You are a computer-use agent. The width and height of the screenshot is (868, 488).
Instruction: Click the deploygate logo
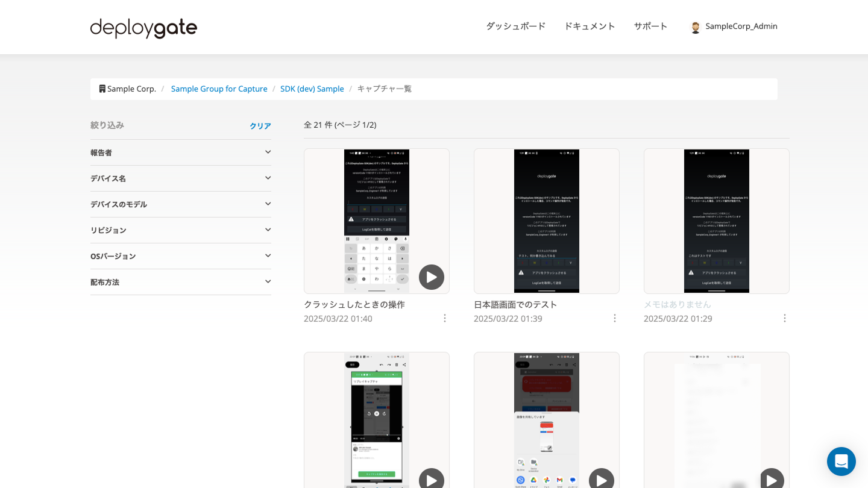click(143, 27)
